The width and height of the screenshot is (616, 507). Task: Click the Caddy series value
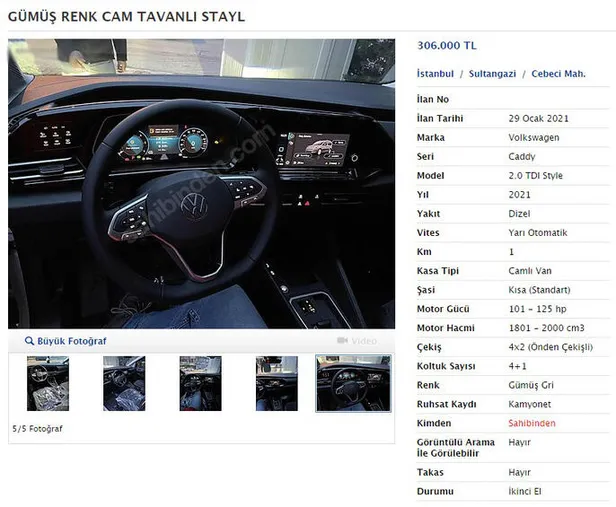click(522, 157)
